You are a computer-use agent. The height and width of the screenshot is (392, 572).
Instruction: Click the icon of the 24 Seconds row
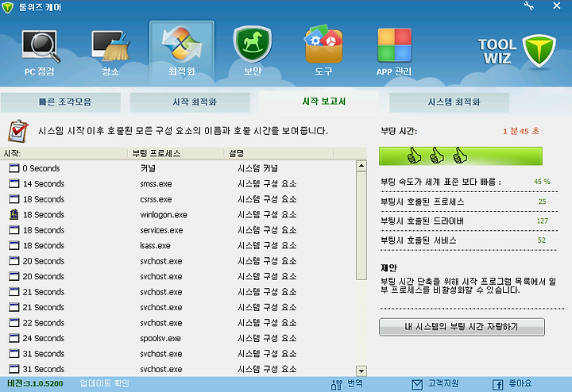(x=14, y=338)
